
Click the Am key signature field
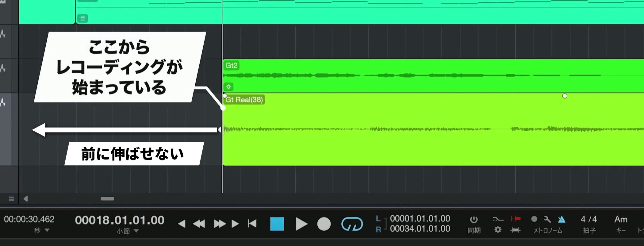click(621, 219)
